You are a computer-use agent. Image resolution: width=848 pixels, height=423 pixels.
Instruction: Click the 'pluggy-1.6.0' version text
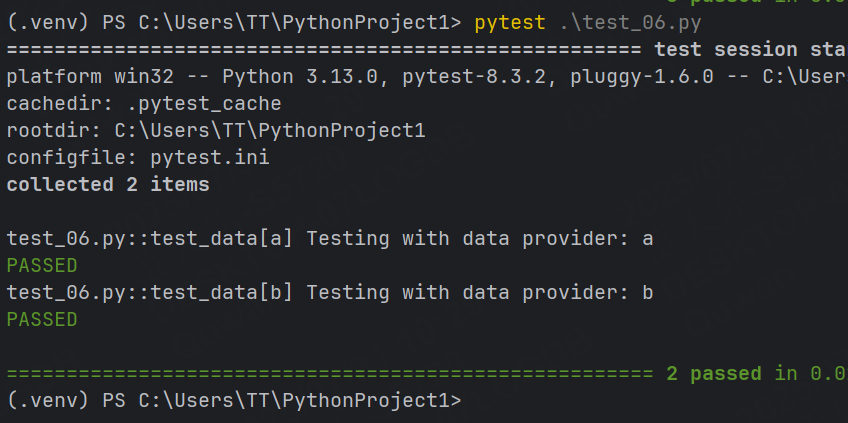[642, 77]
